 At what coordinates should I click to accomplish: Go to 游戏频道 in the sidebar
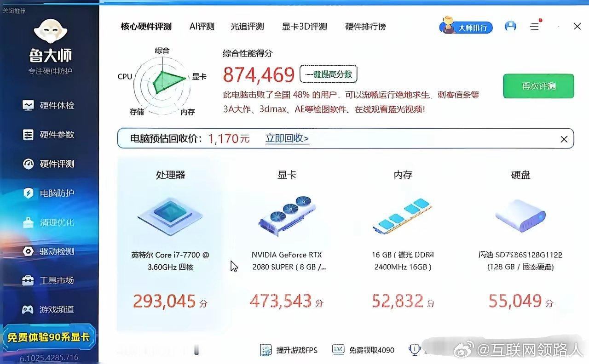[x=48, y=309]
